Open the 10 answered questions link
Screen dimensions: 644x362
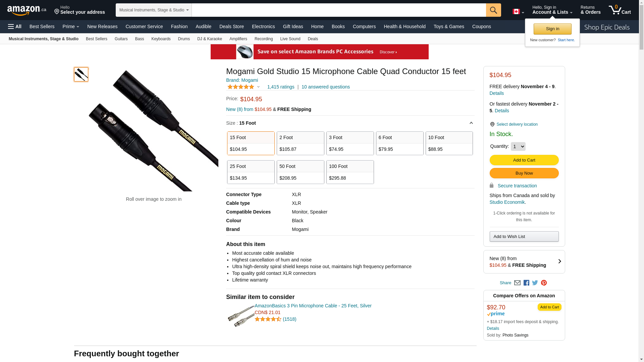click(x=325, y=87)
